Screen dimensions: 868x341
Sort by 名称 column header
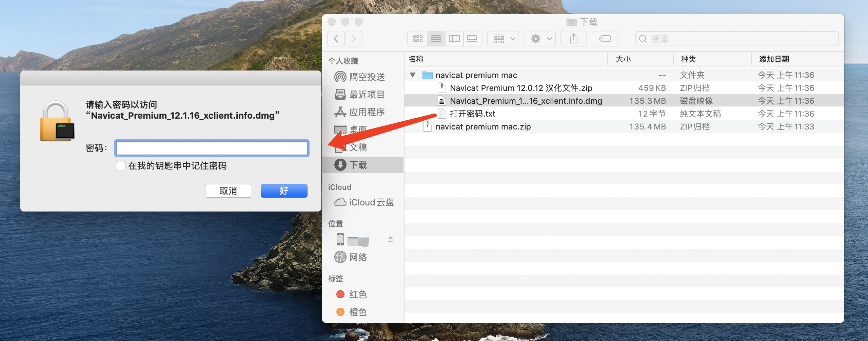click(x=506, y=59)
